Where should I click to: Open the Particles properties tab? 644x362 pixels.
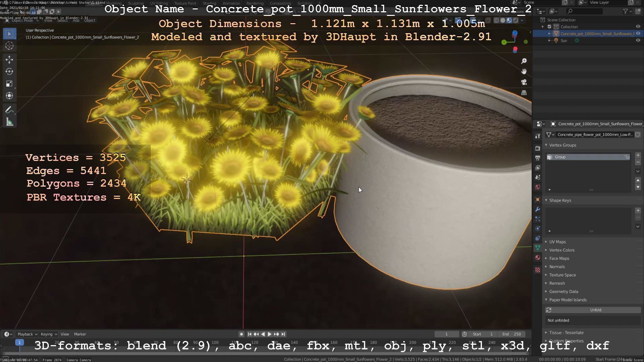coord(537,219)
